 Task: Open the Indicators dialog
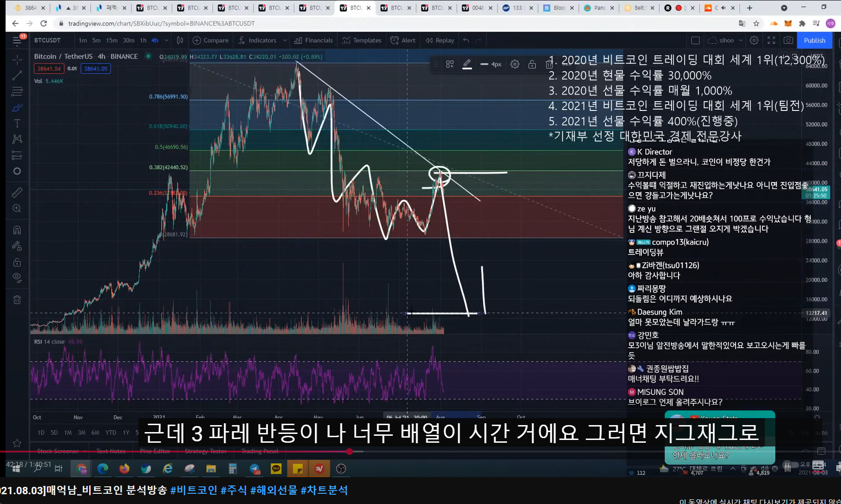pyautogui.click(x=257, y=40)
